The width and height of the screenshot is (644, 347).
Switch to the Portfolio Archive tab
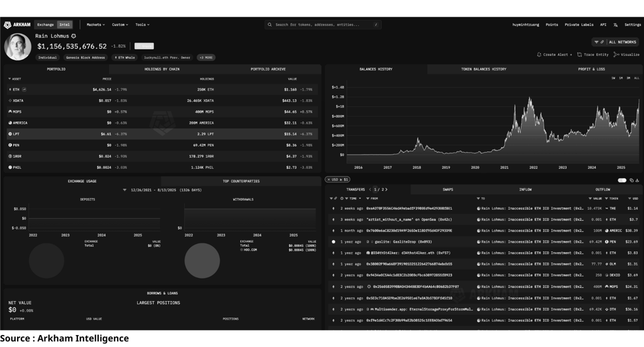(x=268, y=69)
